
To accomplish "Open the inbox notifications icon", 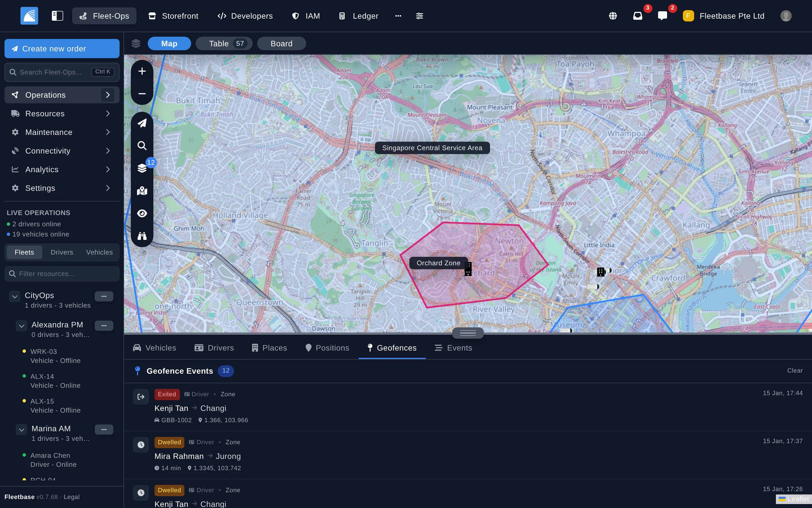I will (x=637, y=16).
